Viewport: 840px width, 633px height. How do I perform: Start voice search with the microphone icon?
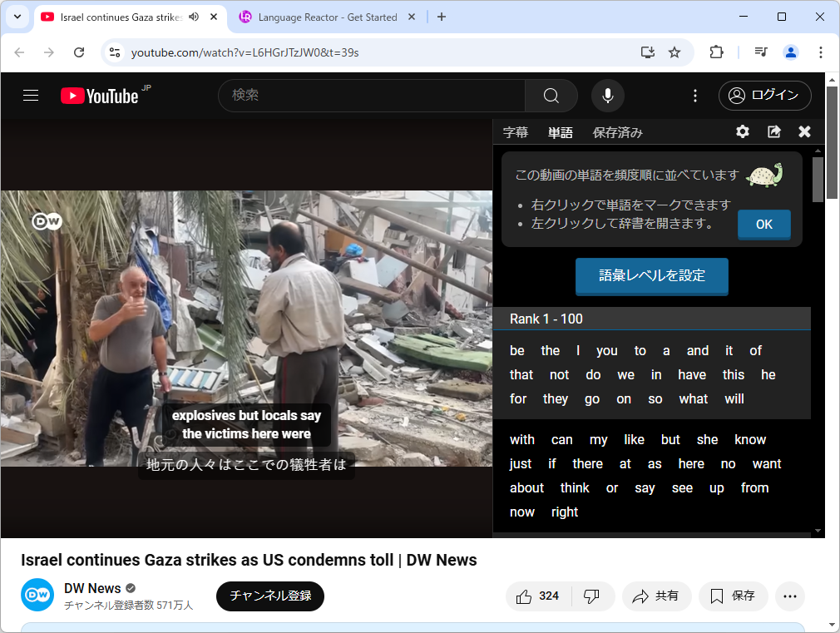point(607,96)
